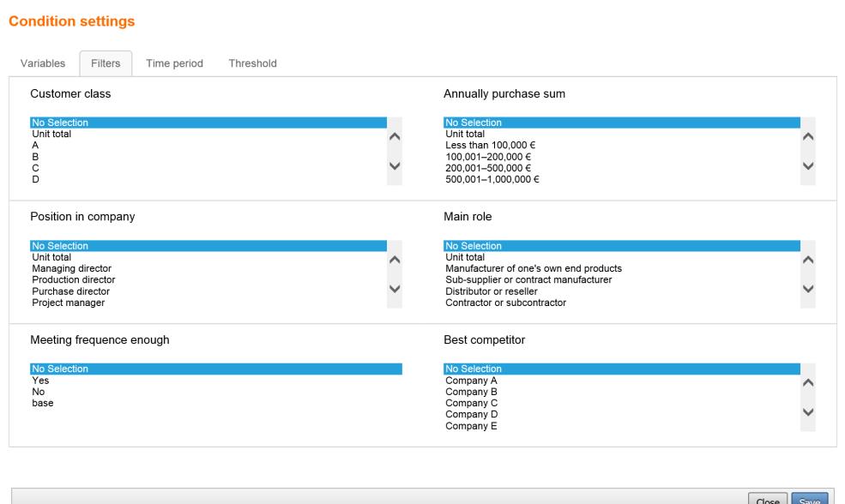Select No Selection in Meeting frequence enough
The height and width of the screenshot is (504, 845).
(x=216, y=369)
